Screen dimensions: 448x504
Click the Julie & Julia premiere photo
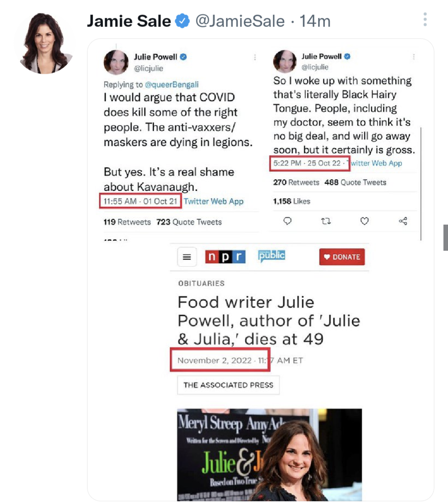(x=269, y=455)
